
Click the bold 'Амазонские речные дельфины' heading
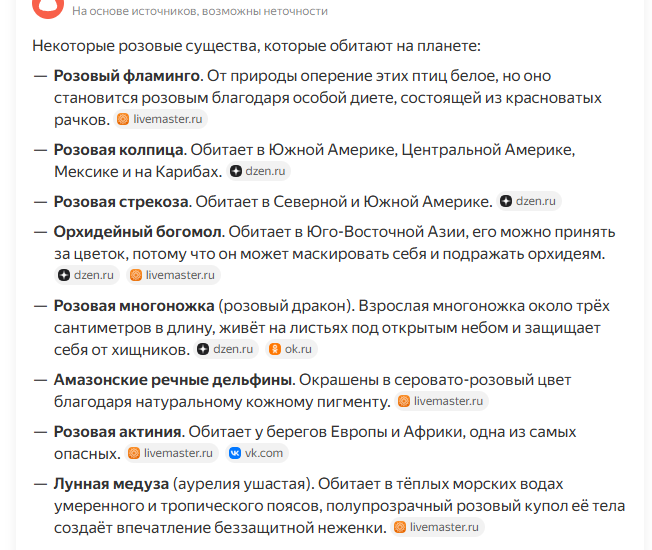click(x=173, y=380)
